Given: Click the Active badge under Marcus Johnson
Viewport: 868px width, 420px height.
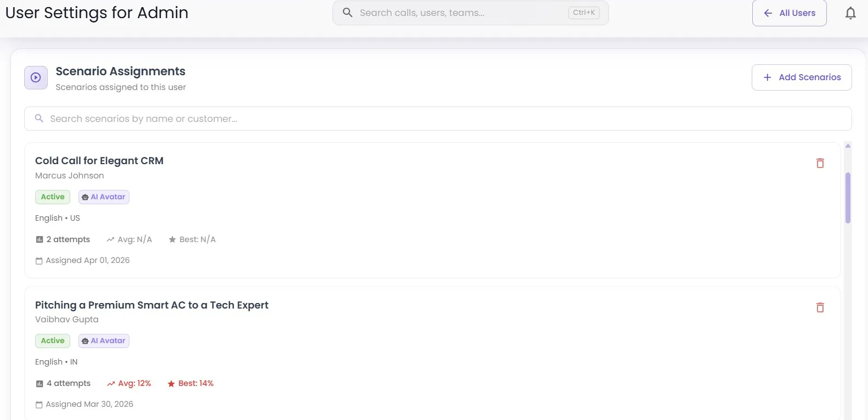Looking at the screenshot, I should (53, 197).
